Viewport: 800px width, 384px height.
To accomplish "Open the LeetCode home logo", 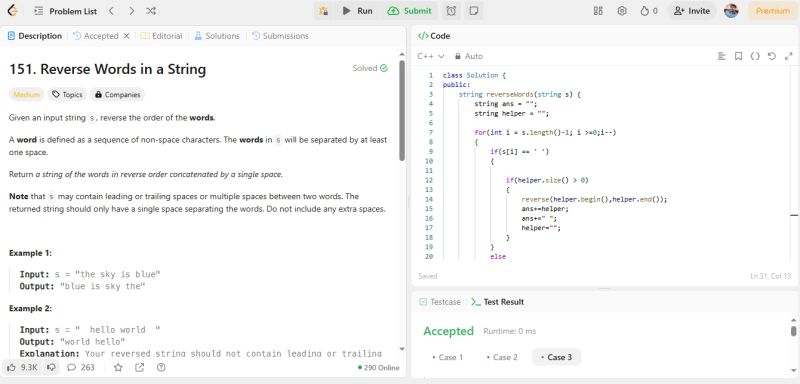I will tap(13, 11).
